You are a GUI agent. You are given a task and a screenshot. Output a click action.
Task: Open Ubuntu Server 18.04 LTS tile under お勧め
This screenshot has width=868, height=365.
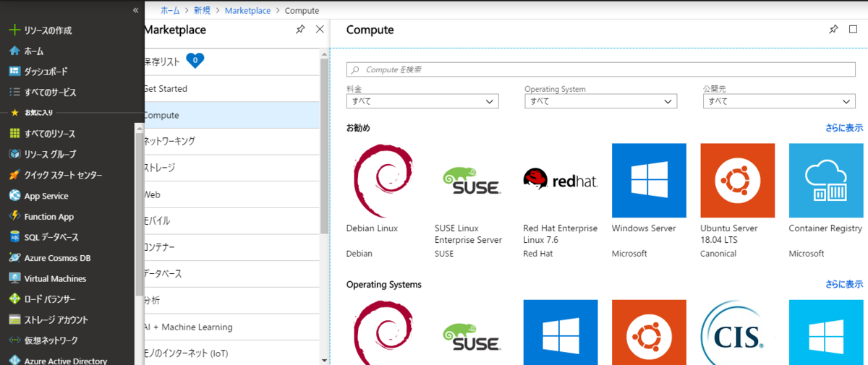(737, 200)
